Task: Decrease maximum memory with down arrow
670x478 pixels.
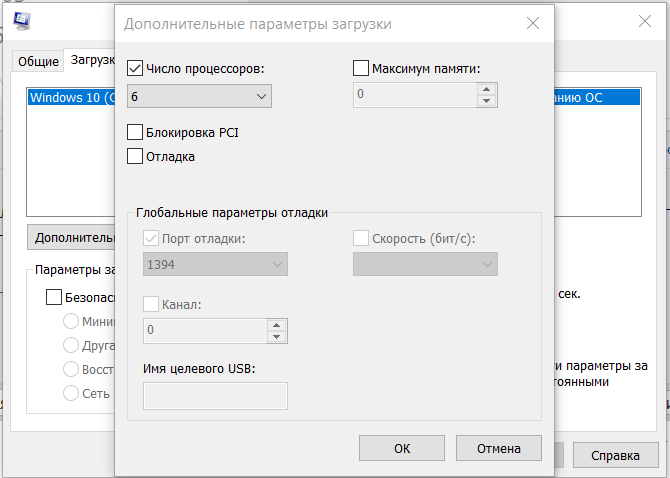Action: (487, 101)
